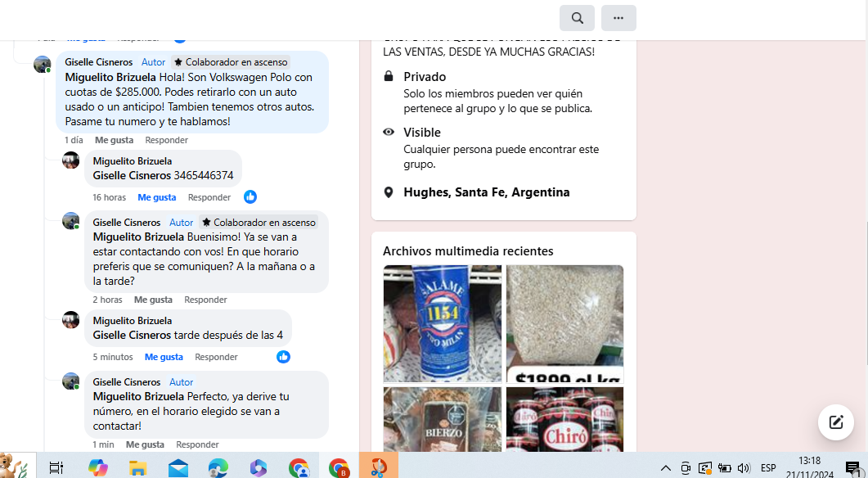Open the Chiró jars photo thumbnail
This screenshot has height=478, width=868.
coord(564,419)
